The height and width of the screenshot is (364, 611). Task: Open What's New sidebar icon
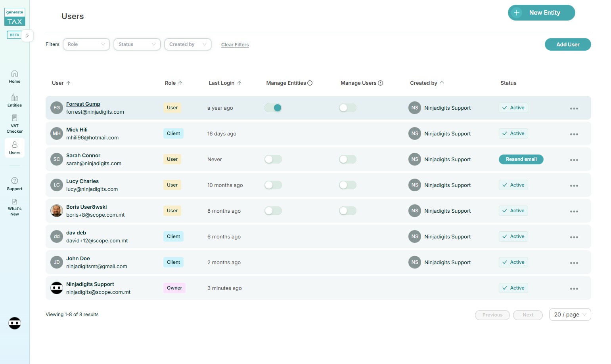15,202
